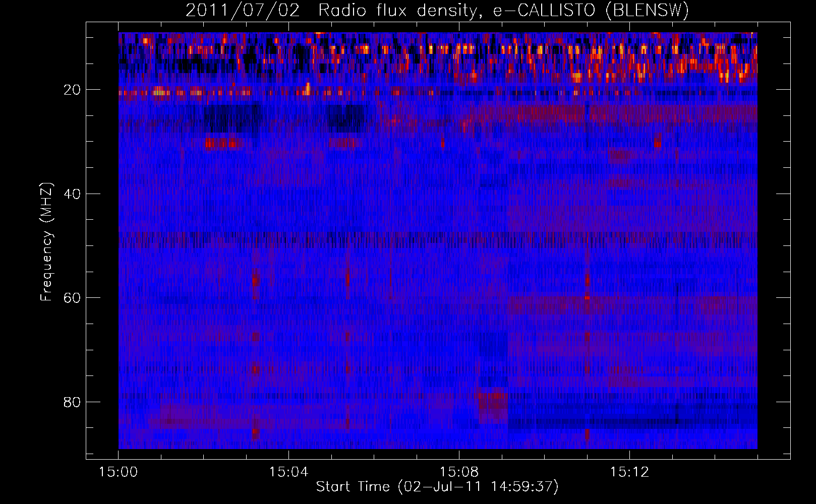The width and height of the screenshot is (816, 504).
Task: Click the 'e-CALLISTO (BLENSW)' title text
Action: pyautogui.click(x=591, y=10)
